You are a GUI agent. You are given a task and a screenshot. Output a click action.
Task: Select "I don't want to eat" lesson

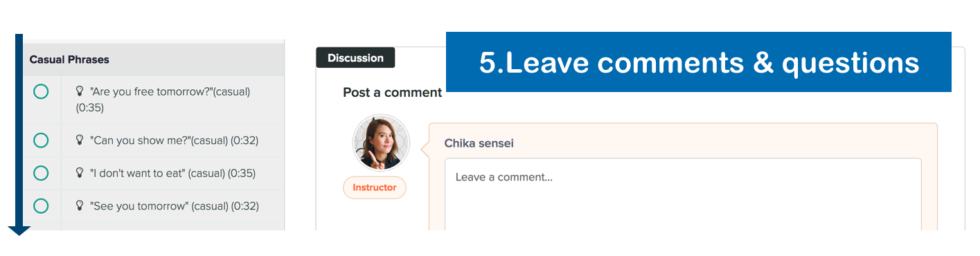point(172,173)
